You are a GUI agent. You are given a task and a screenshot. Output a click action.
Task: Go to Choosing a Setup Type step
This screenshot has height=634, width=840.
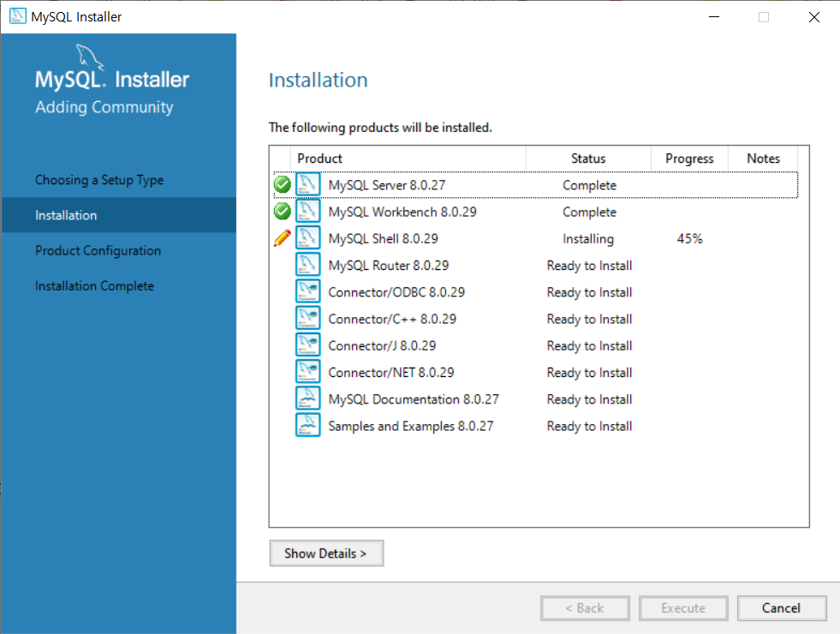point(99,180)
